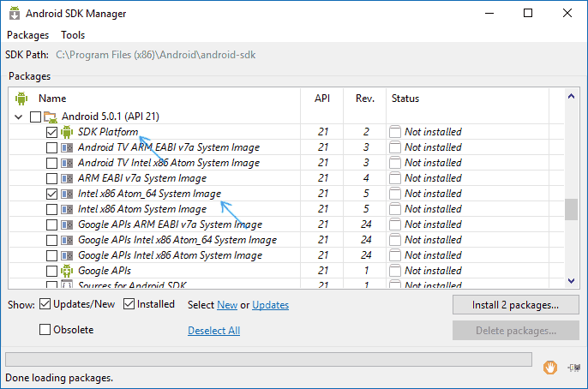
Task: Select all of Android 5.0.1 (API 21) checkbox
Action: click(36, 117)
